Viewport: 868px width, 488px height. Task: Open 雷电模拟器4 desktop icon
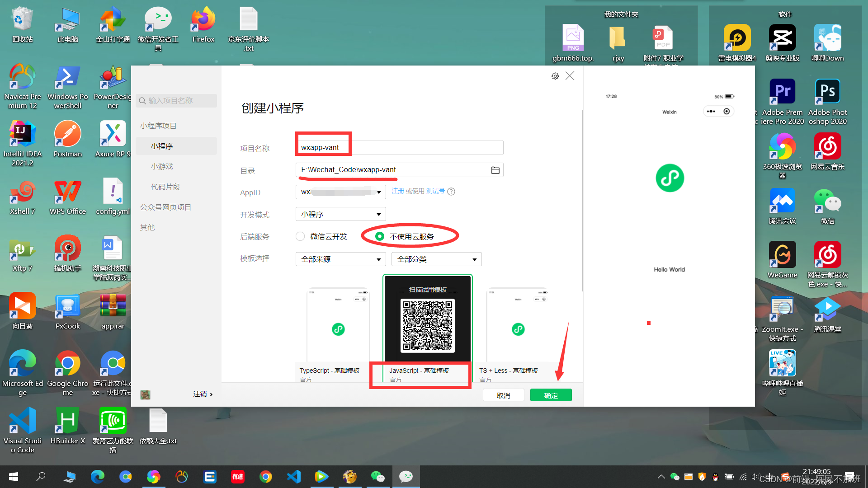[737, 43]
